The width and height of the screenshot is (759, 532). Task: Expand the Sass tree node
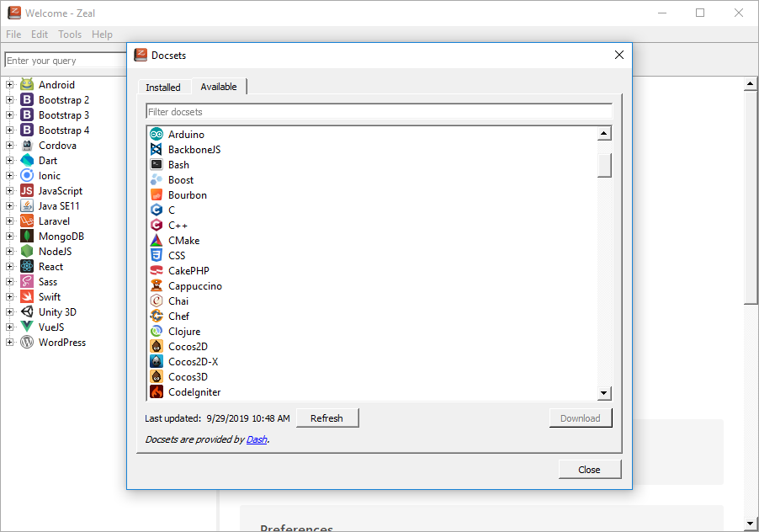(x=9, y=281)
